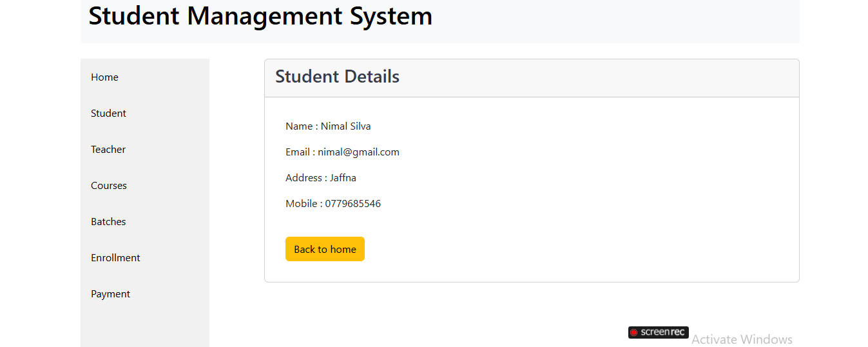
Task: Click the page header banner area
Action: (x=440, y=21)
